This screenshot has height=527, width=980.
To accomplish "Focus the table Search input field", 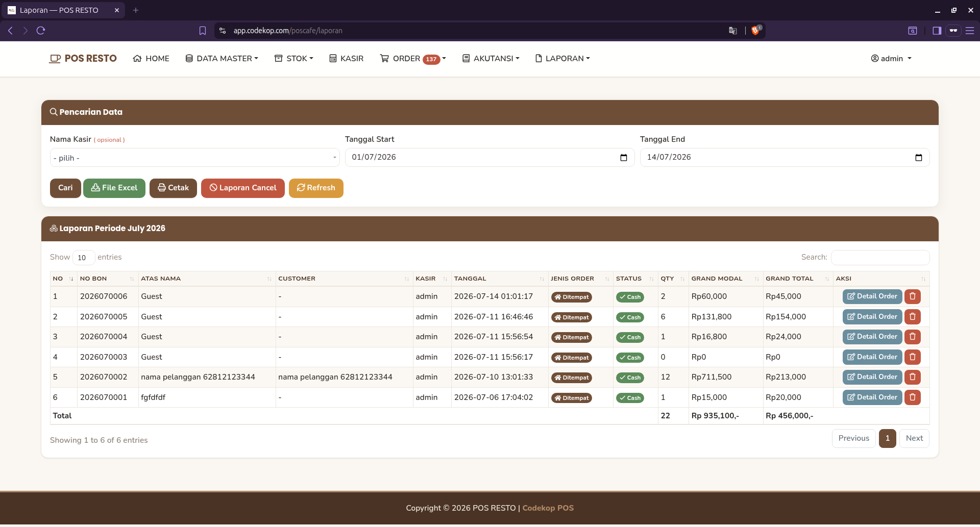I will [x=880, y=258].
